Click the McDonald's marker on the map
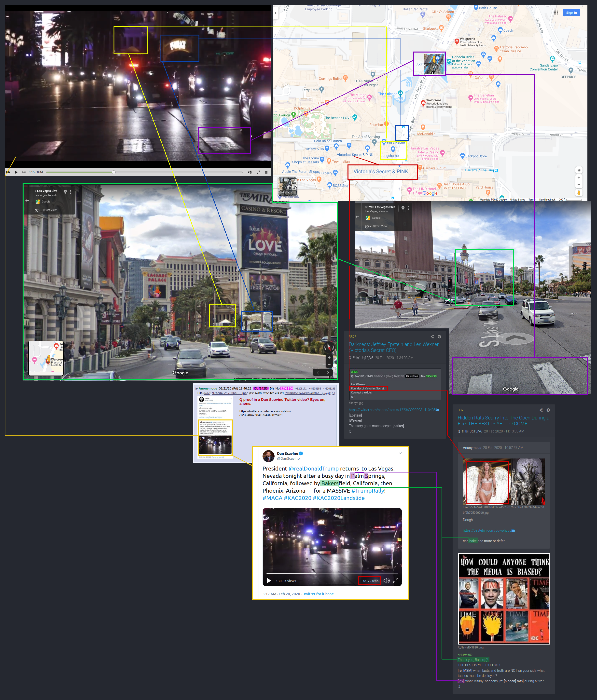The width and height of the screenshot is (597, 700). pos(423,127)
